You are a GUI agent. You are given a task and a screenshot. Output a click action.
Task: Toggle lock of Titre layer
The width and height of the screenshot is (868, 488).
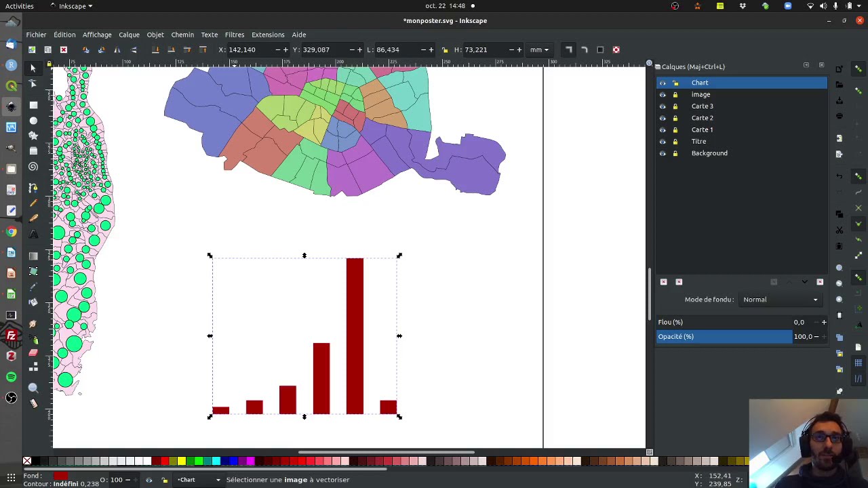(675, 142)
